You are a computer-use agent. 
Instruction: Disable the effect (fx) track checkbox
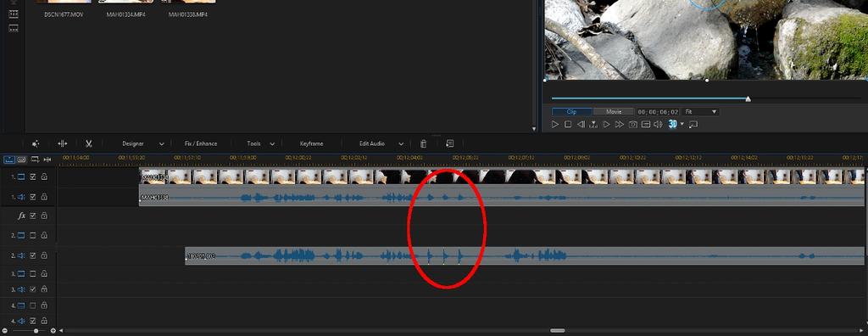[33, 216]
